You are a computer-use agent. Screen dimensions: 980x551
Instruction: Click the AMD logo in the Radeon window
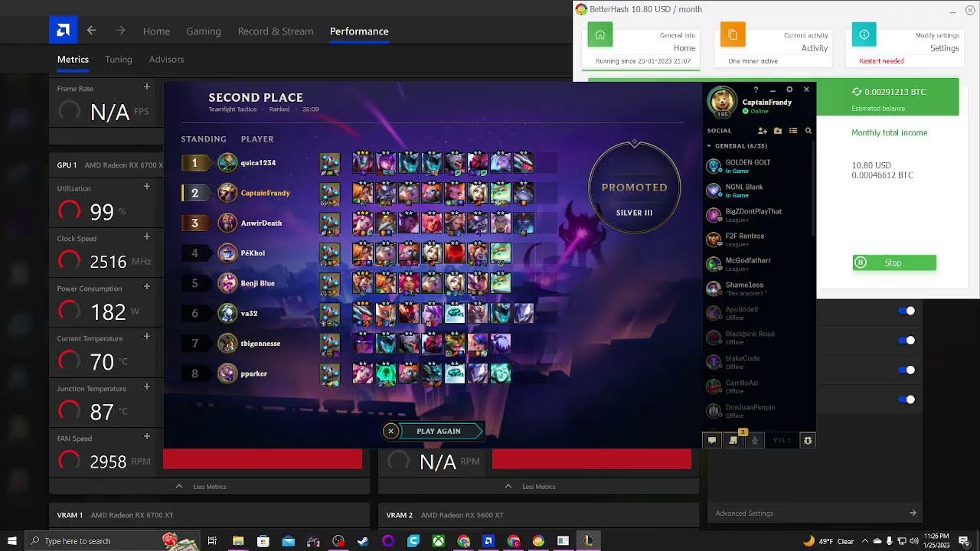coord(63,31)
